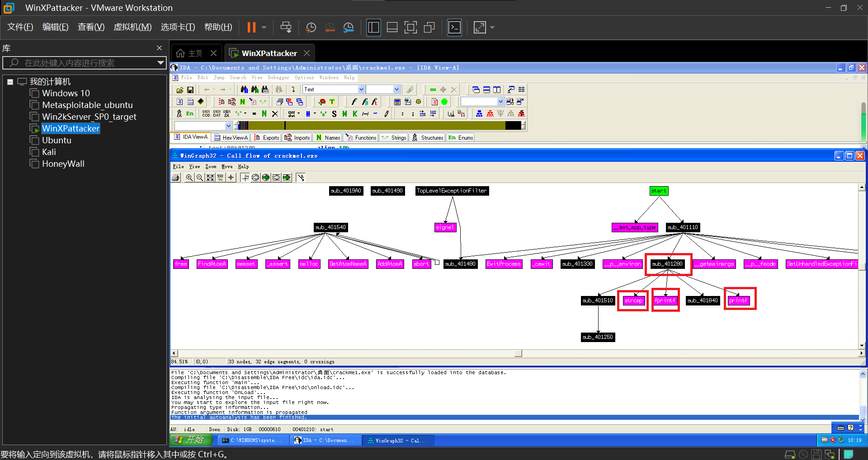Image resolution: width=868 pixels, height=460 pixels.
Task: Enter VMware full screen mode
Action: coord(410,28)
